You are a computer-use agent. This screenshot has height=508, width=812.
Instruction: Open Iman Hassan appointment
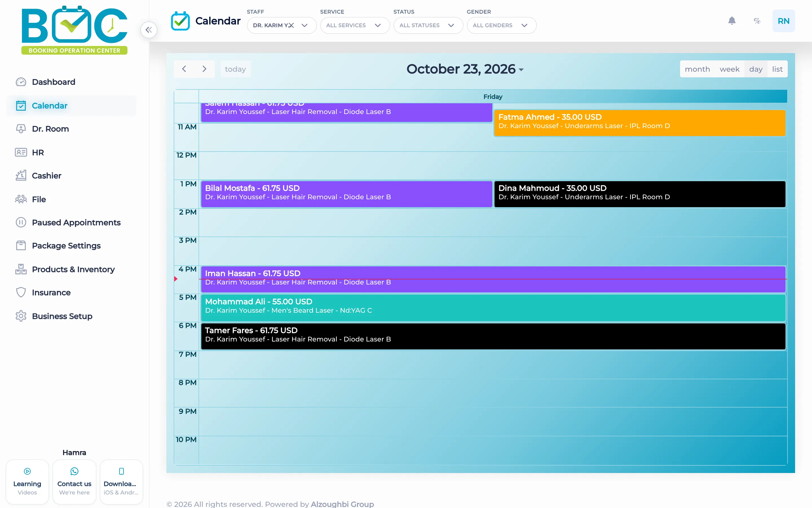click(x=493, y=279)
